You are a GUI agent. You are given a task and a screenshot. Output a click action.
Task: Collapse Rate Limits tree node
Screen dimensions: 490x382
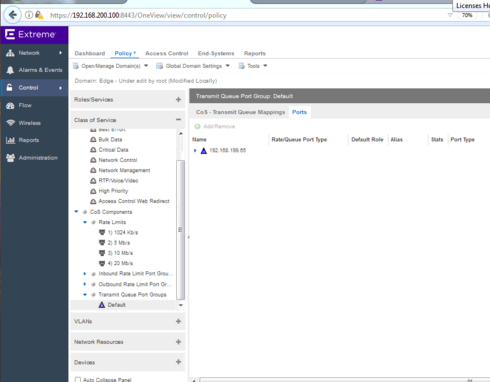[x=85, y=222]
